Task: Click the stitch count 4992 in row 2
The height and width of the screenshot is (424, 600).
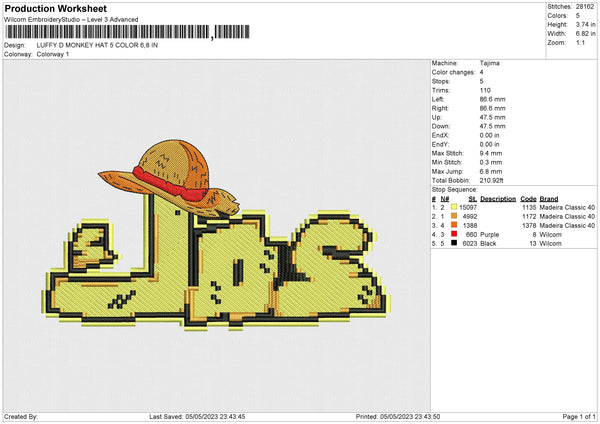Action: coord(470,217)
